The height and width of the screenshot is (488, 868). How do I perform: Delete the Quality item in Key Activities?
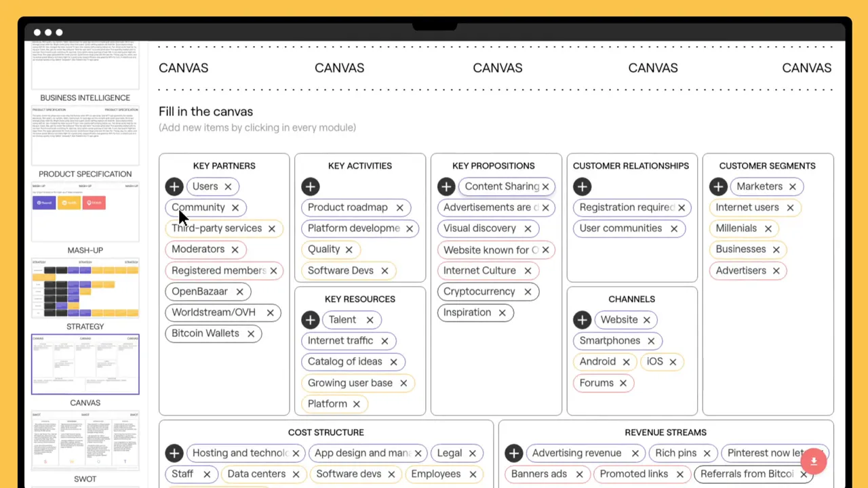[349, 249]
